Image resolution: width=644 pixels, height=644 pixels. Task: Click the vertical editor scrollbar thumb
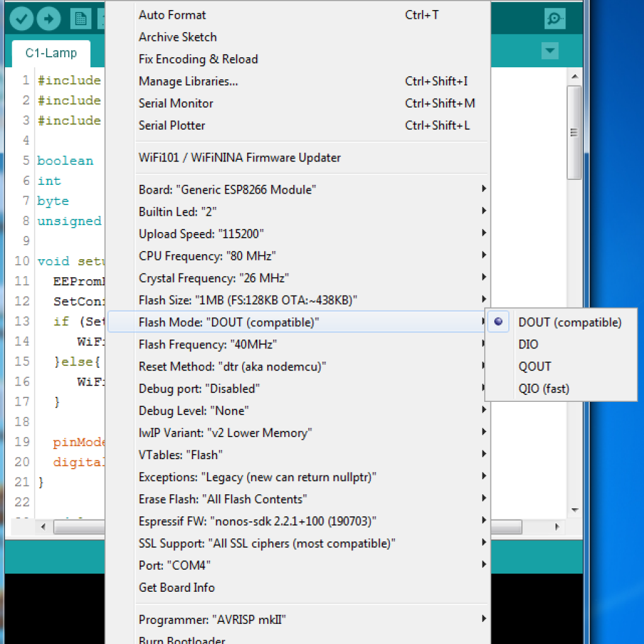click(x=575, y=133)
